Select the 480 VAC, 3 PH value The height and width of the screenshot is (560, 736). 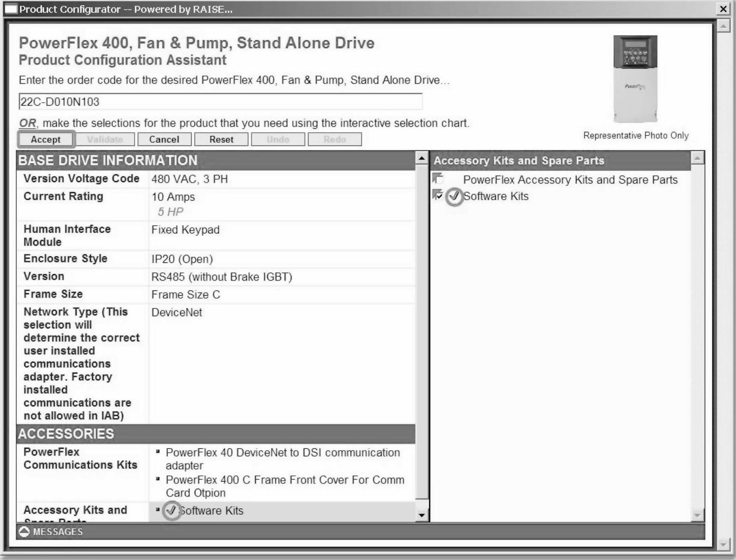tap(190, 179)
